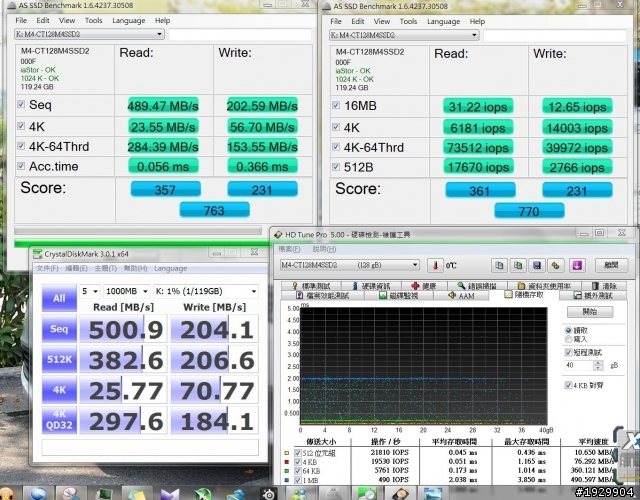
Task: Click CrystalDiskMark 4K test button
Action: pos(59,390)
